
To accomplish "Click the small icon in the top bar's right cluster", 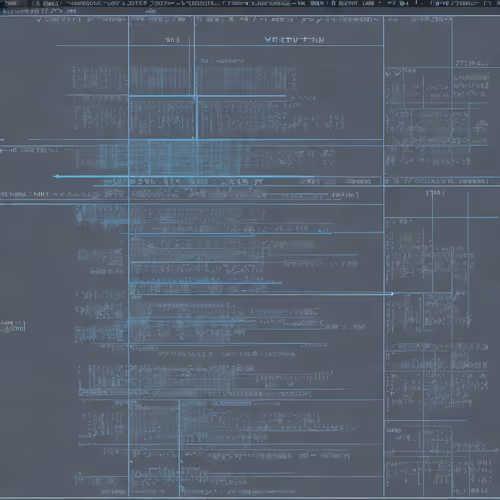I will [x=404, y=3].
